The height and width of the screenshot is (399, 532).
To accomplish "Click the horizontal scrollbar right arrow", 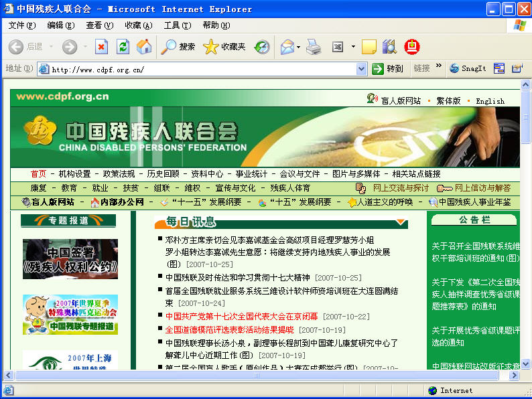I will pyautogui.click(x=515, y=376).
